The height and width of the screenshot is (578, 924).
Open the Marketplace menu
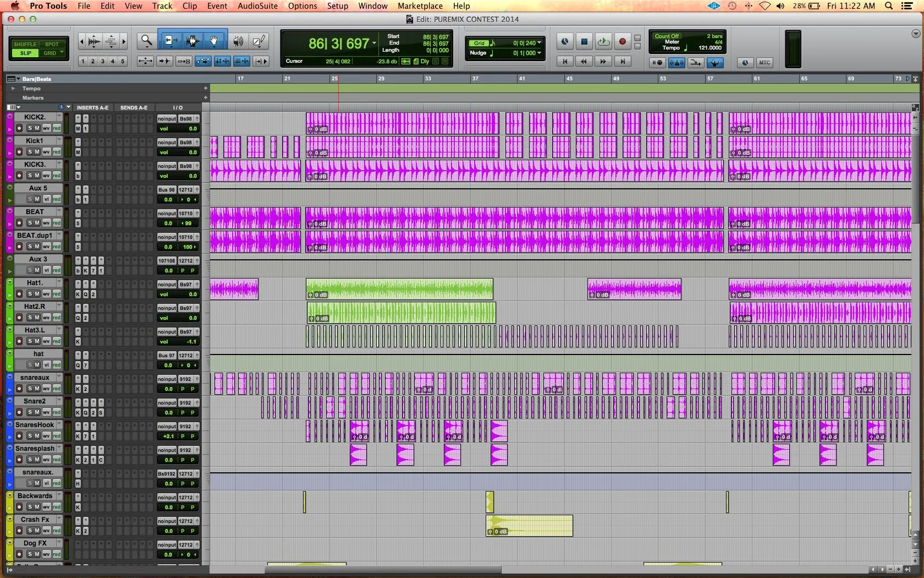click(420, 6)
